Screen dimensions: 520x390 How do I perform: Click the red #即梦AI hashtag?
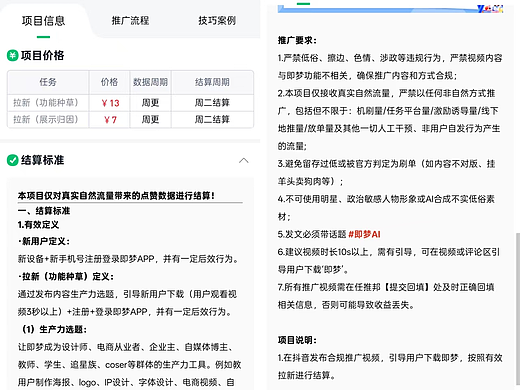(364, 234)
